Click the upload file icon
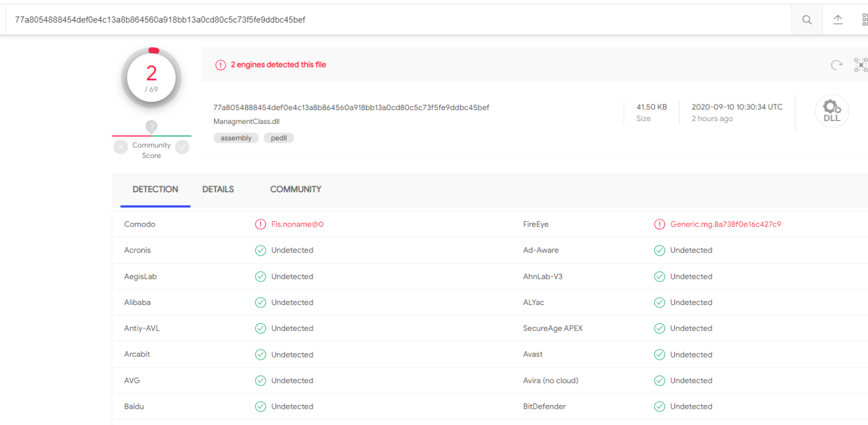The image size is (868, 425). (838, 20)
